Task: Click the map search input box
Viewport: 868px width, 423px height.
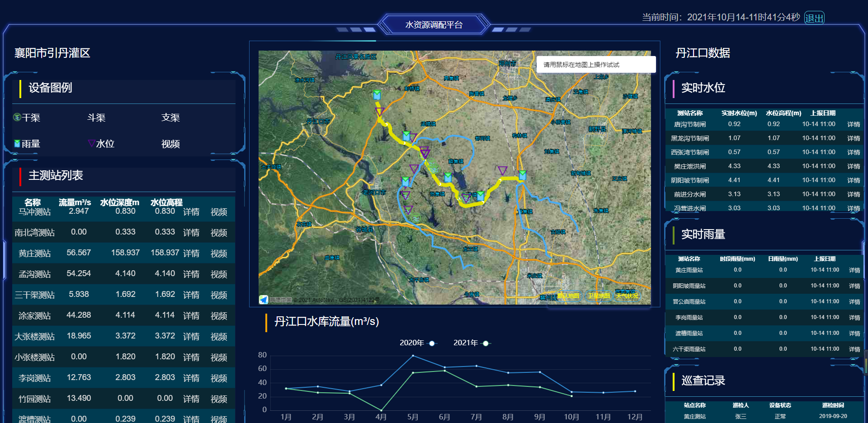Action: (596, 65)
